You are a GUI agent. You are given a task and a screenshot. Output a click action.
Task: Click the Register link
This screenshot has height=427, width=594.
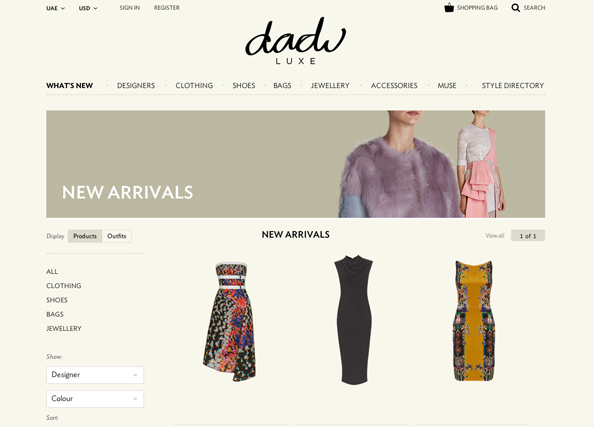167,8
